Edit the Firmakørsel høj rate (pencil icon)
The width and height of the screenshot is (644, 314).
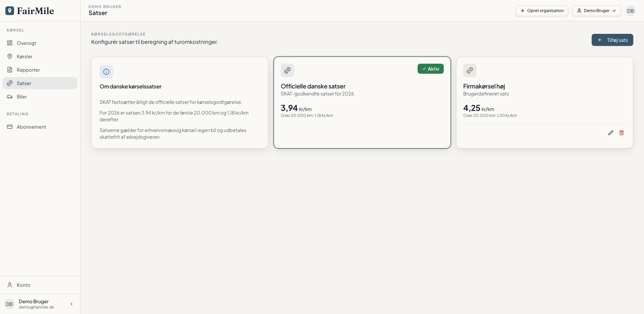click(x=611, y=133)
